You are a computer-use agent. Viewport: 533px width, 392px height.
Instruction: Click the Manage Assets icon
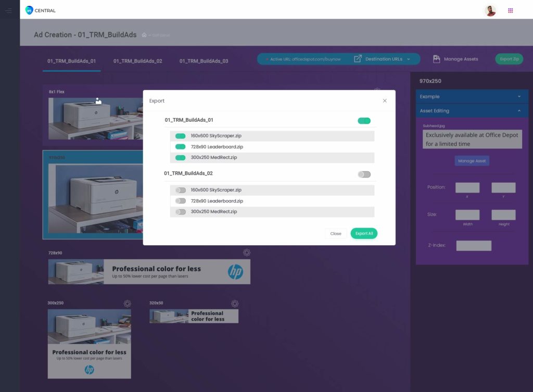[437, 59]
